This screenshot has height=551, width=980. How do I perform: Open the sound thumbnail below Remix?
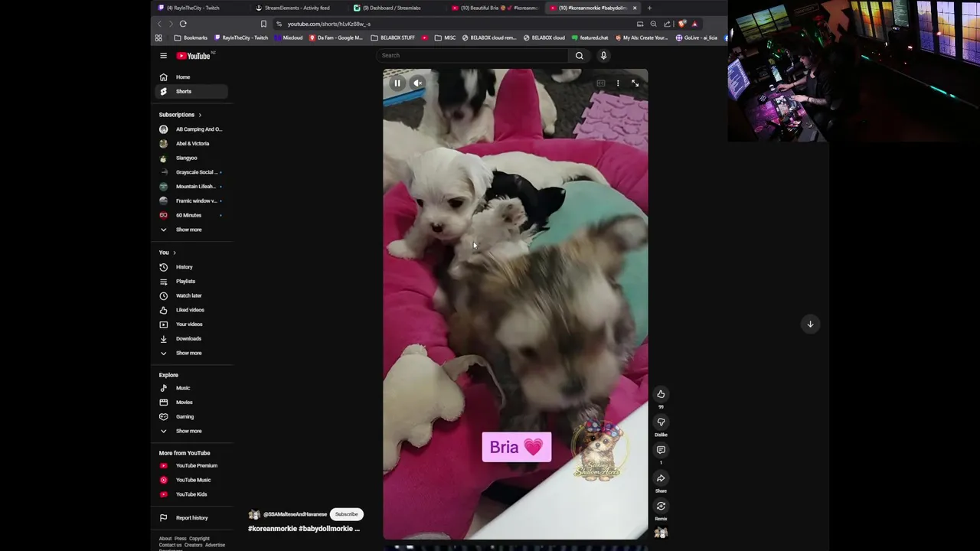tap(661, 533)
